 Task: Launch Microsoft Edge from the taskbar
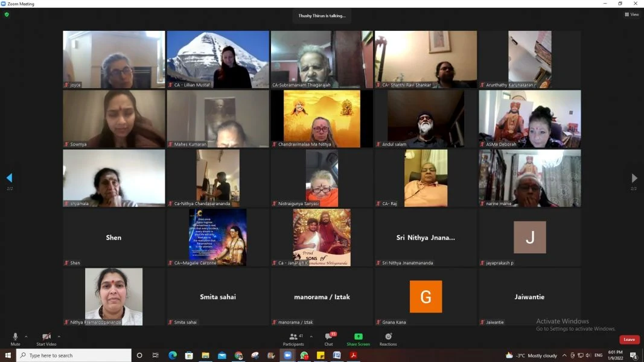click(173, 355)
